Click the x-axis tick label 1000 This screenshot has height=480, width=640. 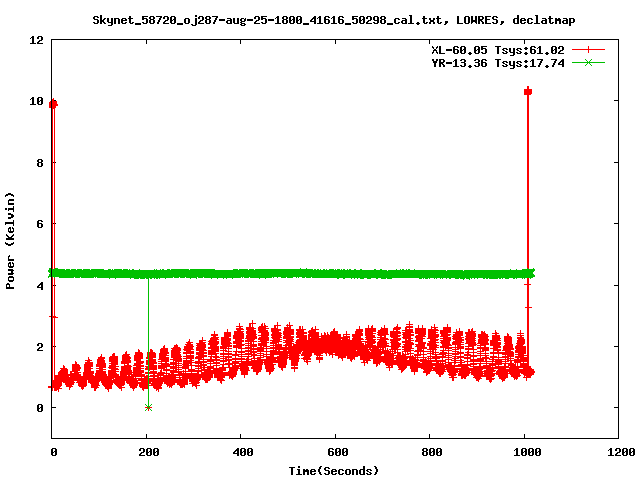coord(527,452)
